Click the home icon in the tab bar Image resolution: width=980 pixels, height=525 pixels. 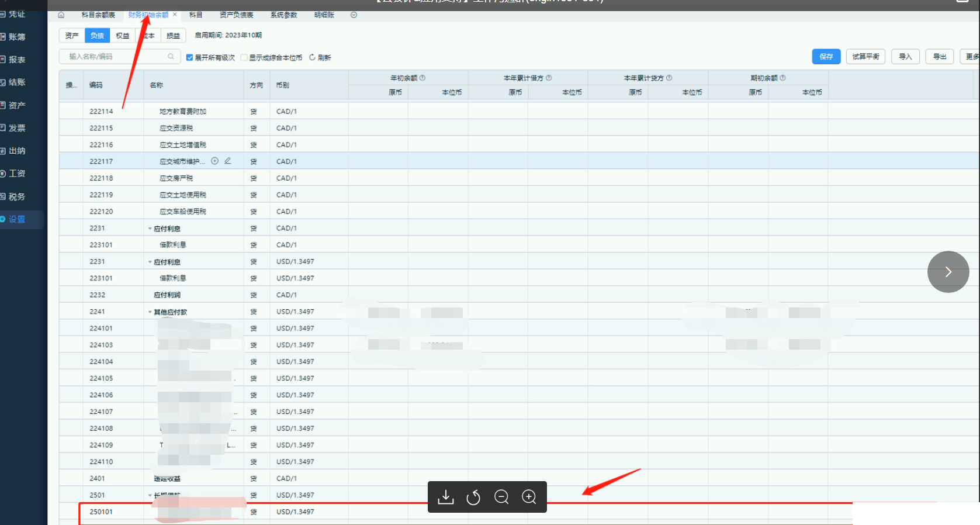click(x=61, y=15)
